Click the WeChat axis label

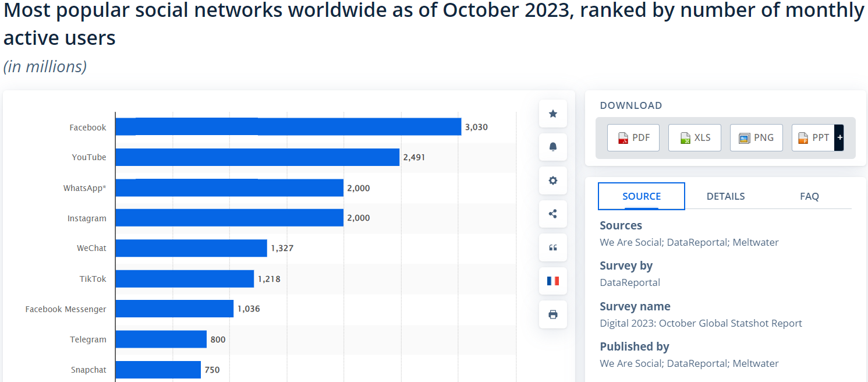click(x=91, y=248)
